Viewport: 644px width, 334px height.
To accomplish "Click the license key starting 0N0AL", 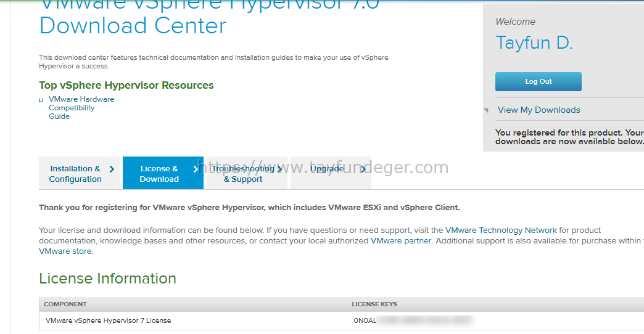I will click(x=413, y=320).
